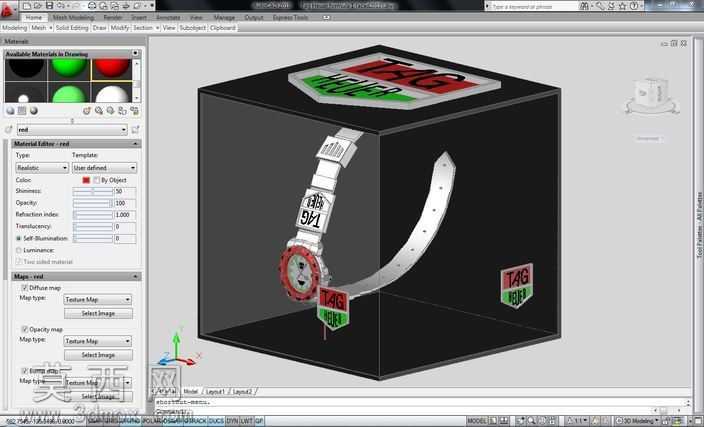Click the icon right of the red material name dropdown

(x=135, y=130)
